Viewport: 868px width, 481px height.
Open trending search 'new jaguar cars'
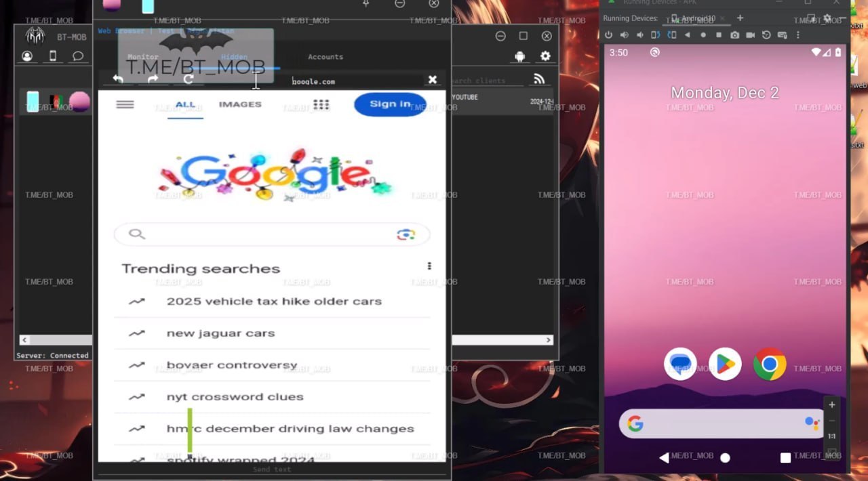pyautogui.click(x=220, y=333)
